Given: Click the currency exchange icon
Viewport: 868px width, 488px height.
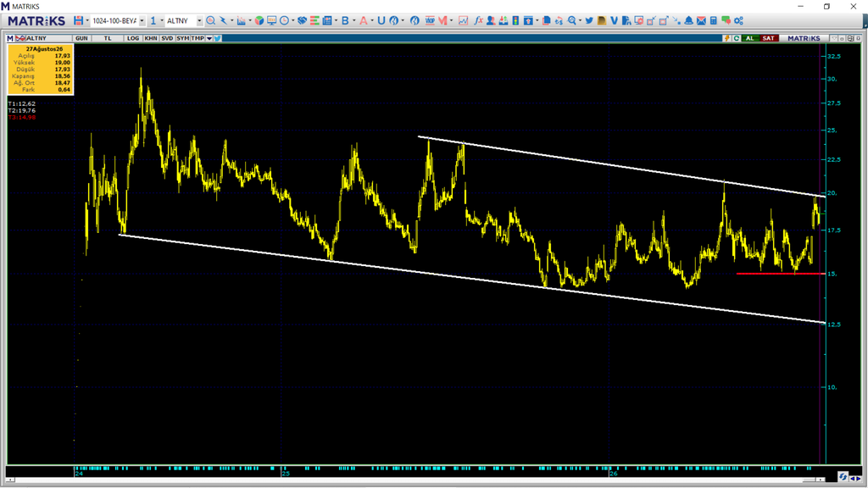Looking at the screenshot, I should coord(559,20).
